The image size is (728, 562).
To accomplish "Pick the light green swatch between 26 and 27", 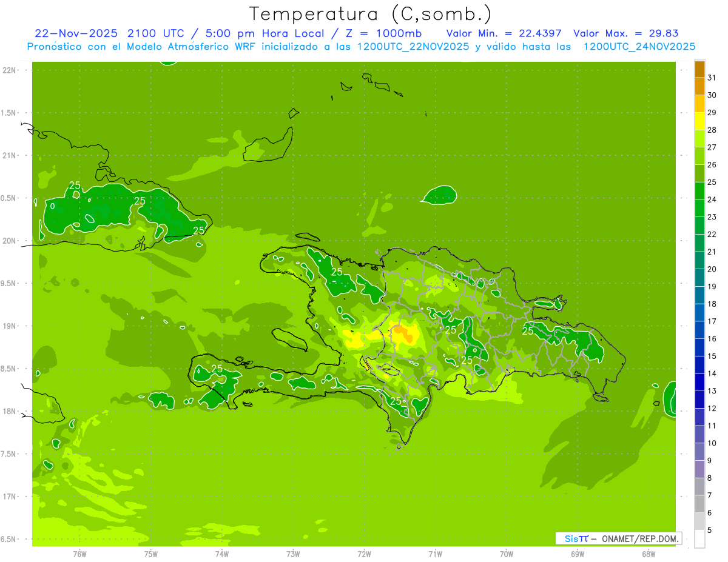I will point(699,156).
